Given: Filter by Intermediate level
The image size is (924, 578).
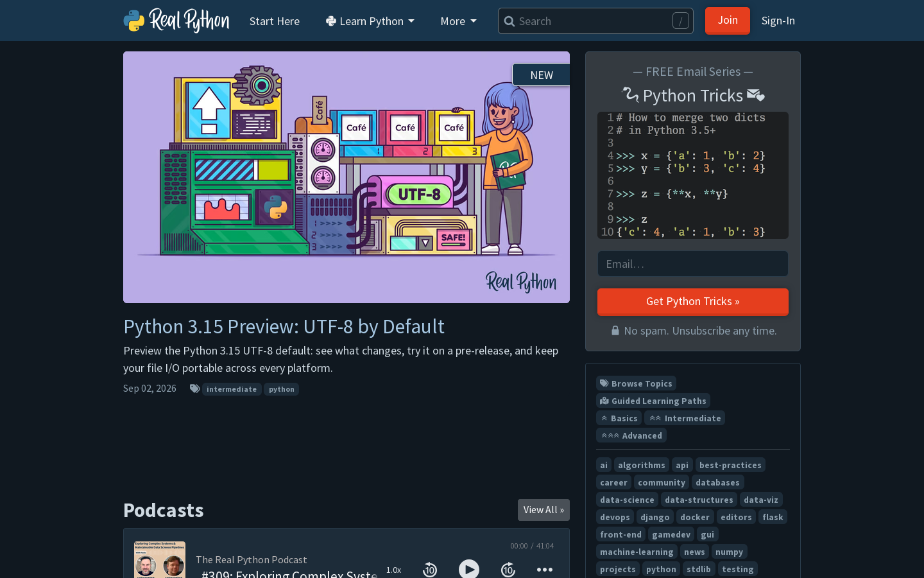Looking at the screenshot, I should point(685,418).
